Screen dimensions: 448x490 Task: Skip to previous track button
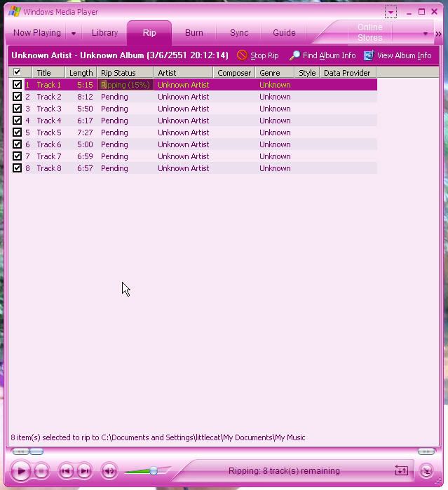click(66, 470)
